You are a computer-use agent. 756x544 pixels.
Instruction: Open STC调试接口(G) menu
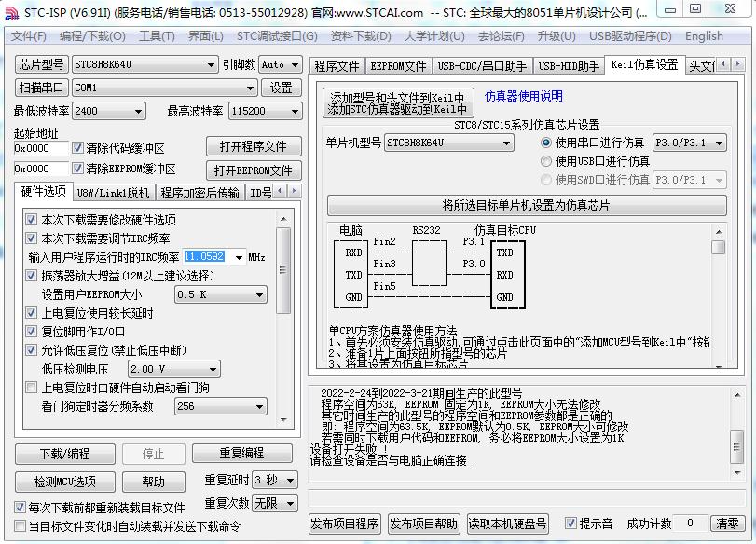pyautogui.click(x=277, y=36)
